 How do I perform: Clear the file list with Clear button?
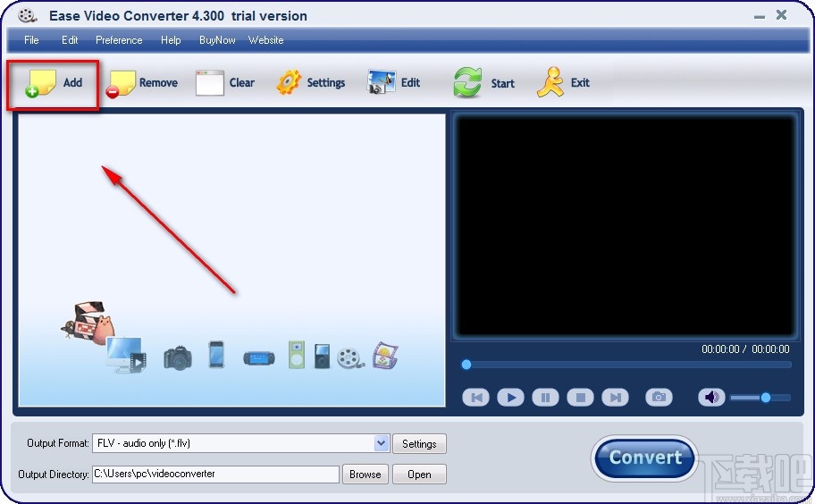(225, 83)
